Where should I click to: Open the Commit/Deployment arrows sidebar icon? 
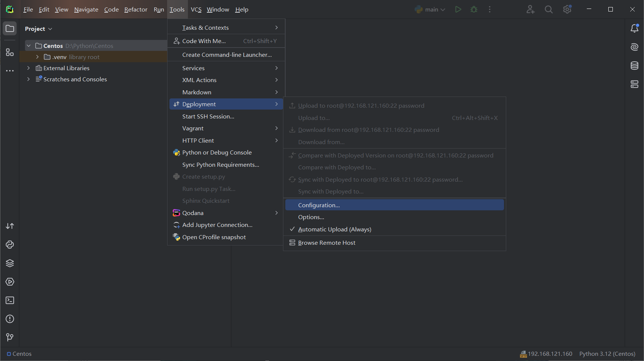click(x=10, y=226)
